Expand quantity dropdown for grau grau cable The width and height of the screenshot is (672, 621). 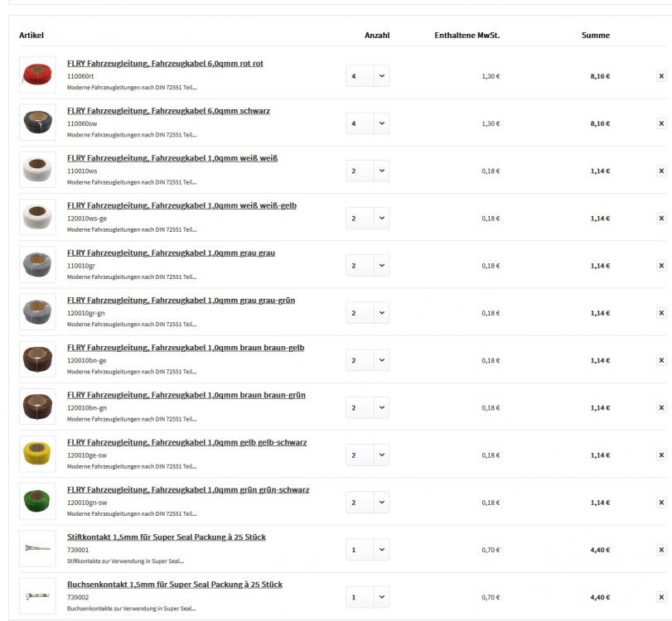pyautogui.click(x=381, y=266)
